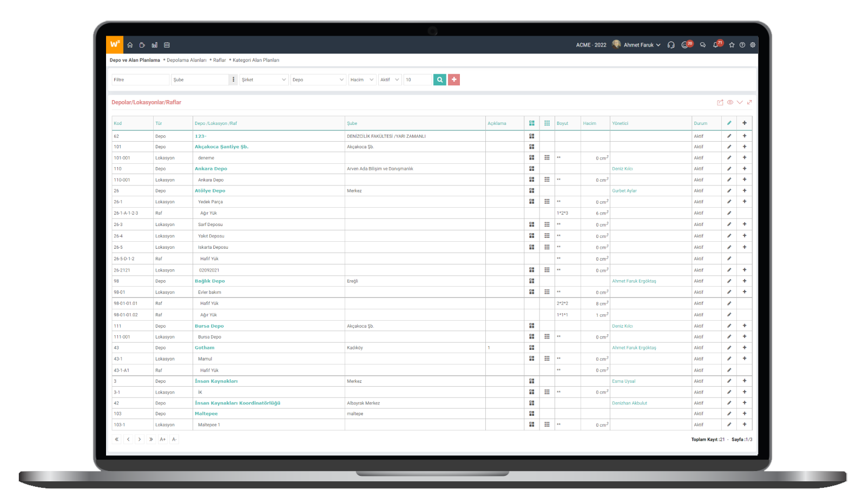Open the settings gear icon

[753, 45]
